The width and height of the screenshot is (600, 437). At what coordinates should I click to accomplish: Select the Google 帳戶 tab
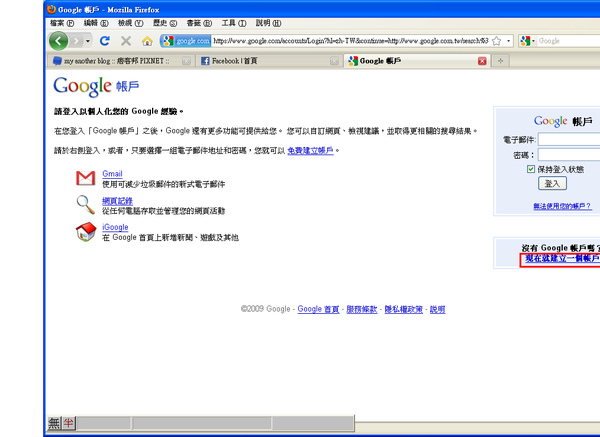point(417,61)
